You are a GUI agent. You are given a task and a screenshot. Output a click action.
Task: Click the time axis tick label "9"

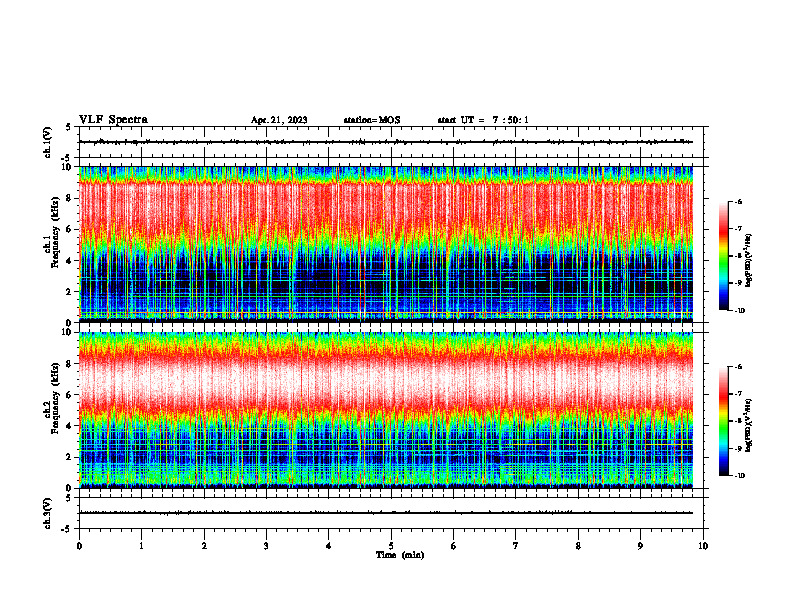640,546
